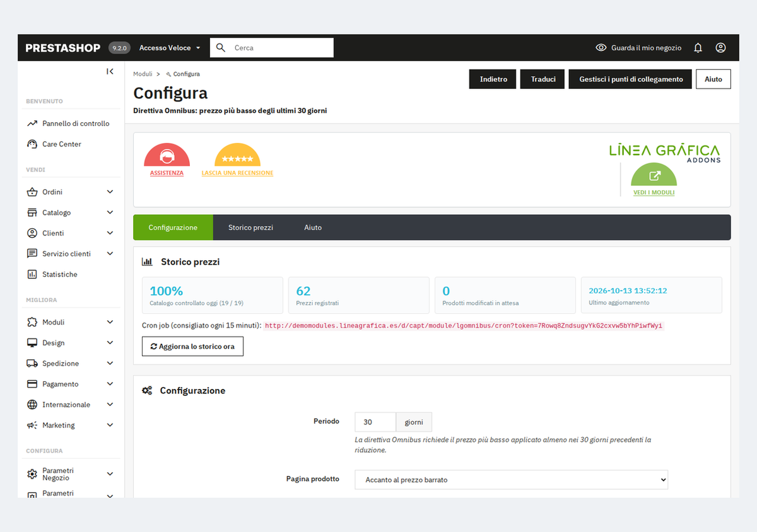Expand Catalogo submenu chevron

coord(110,212)
